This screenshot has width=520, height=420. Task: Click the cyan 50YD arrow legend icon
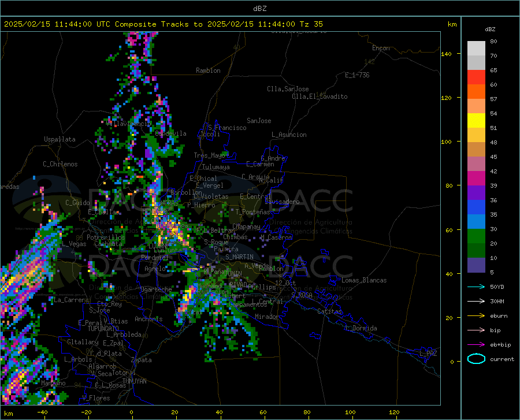476,287
